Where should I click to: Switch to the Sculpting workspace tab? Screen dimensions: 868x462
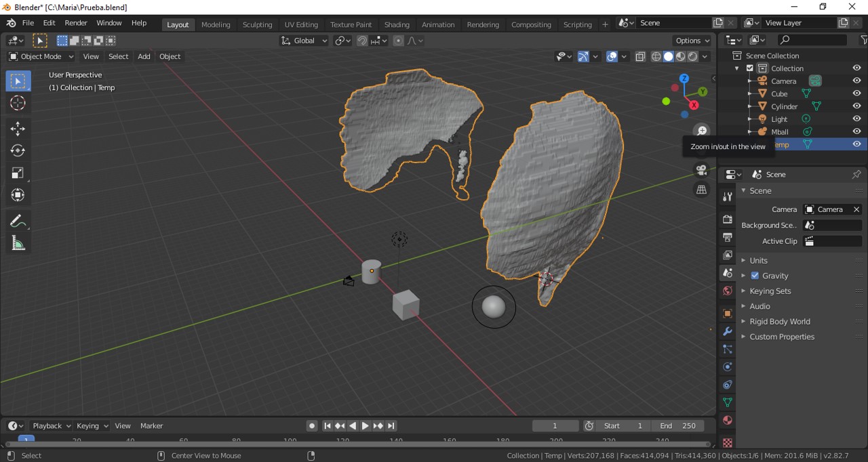[x=257, y=24]
